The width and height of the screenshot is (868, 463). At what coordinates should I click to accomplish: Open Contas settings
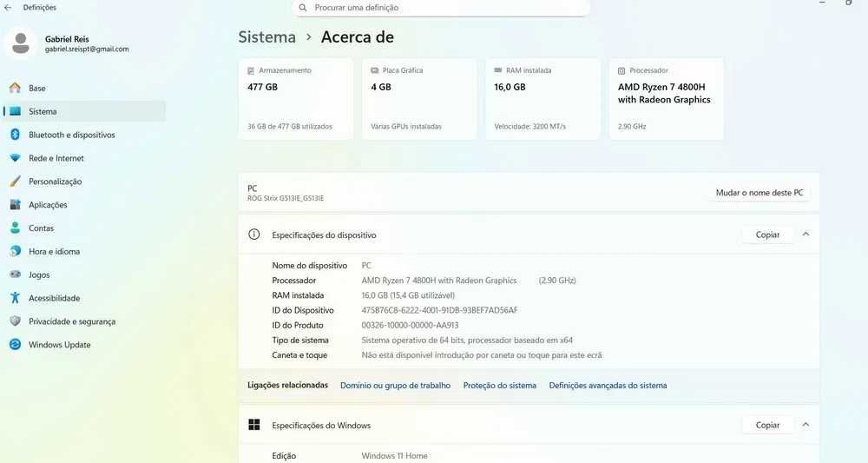[x=84, y=228]
